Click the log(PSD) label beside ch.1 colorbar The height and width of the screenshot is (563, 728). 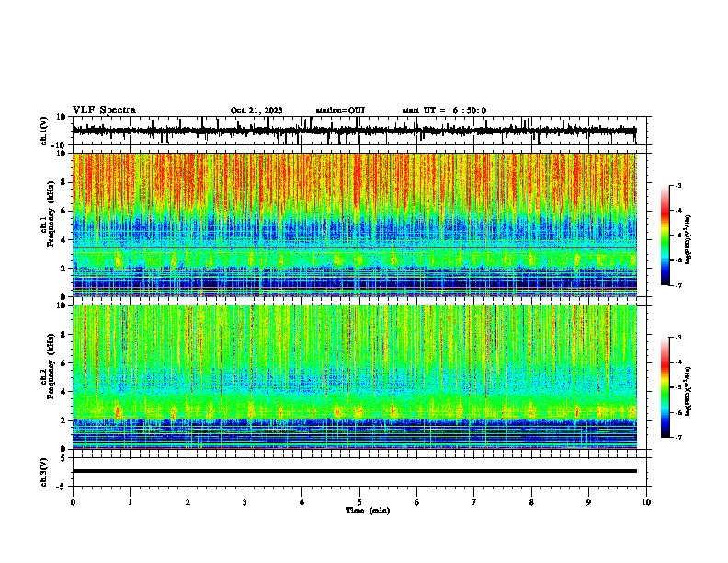pyautogui.click(x=688, y=239)
